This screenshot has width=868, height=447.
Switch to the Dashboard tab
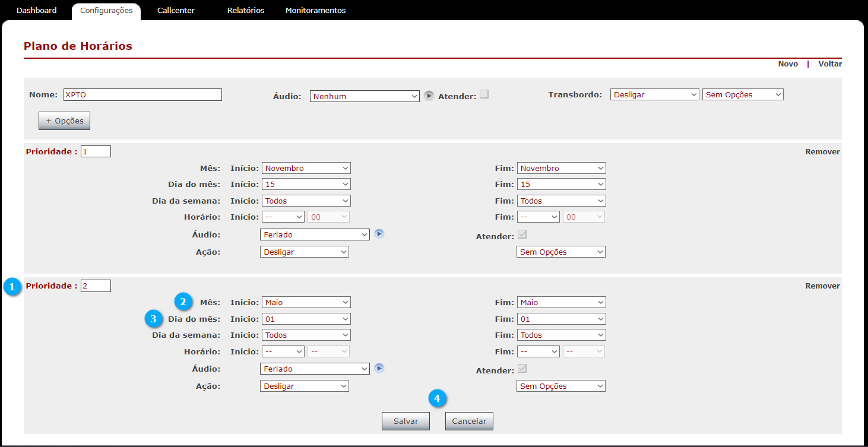click(37, 10)
